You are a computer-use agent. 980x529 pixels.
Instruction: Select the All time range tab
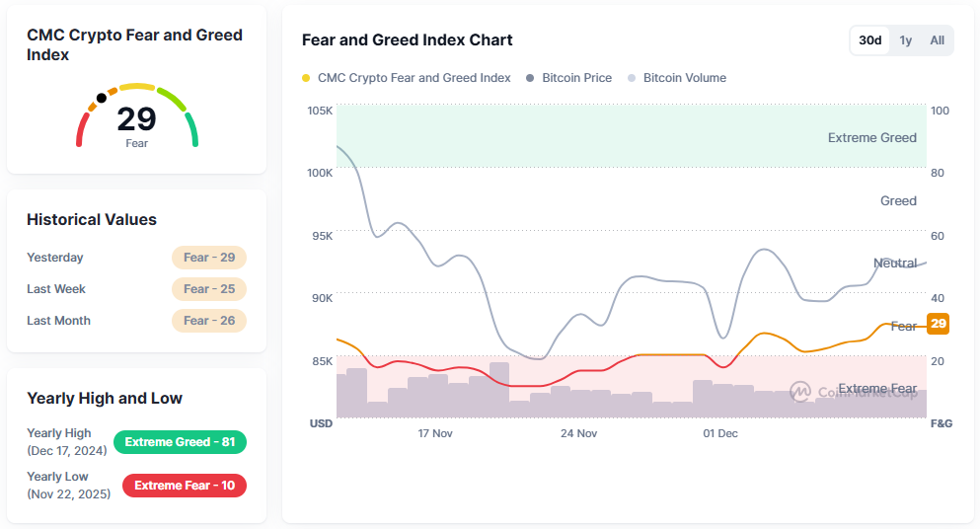point(937,40)
